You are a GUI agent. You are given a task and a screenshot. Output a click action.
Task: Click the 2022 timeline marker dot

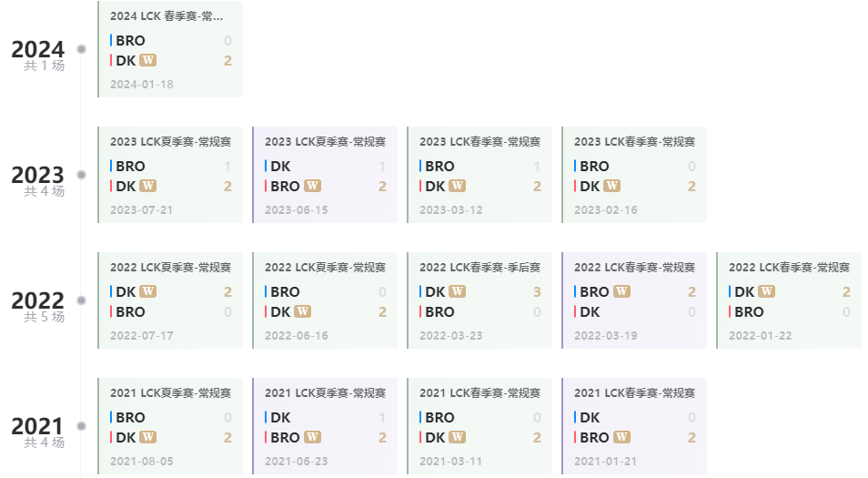pyautogui.click(x=81, y=300)
